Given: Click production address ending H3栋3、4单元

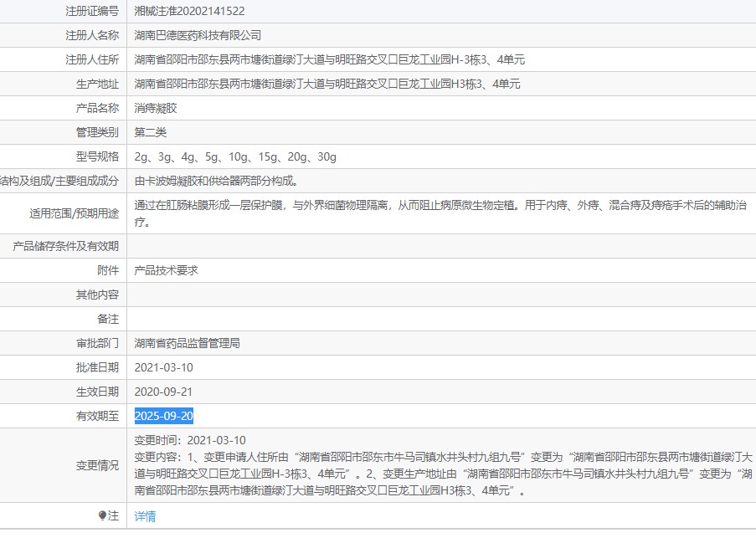Looking at the screenshot, I should [327, 84].
